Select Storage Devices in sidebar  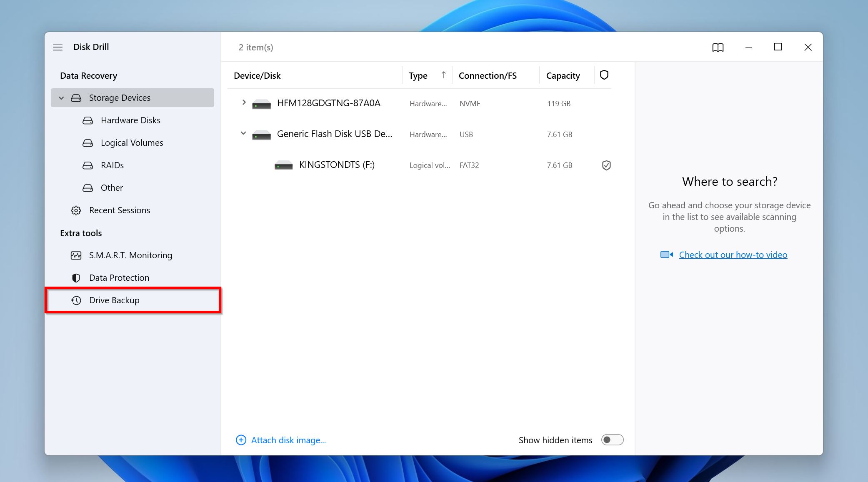pos(133,98)
